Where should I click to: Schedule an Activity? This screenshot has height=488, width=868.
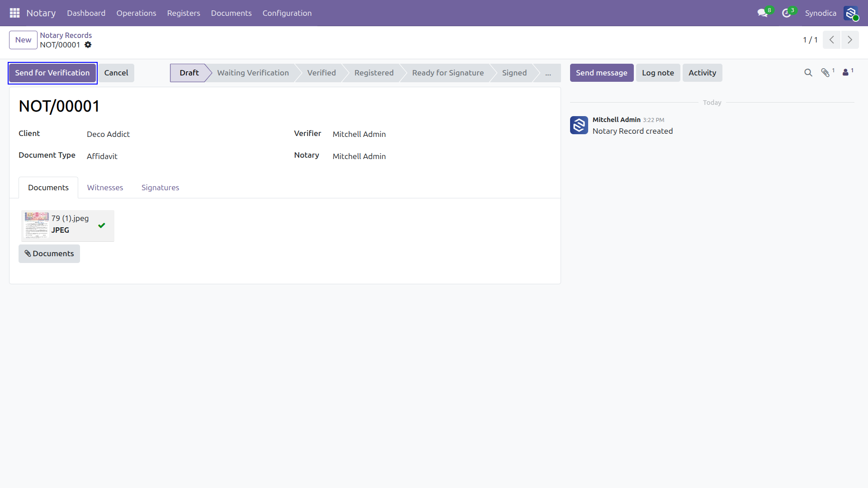[x=702, y=73]
